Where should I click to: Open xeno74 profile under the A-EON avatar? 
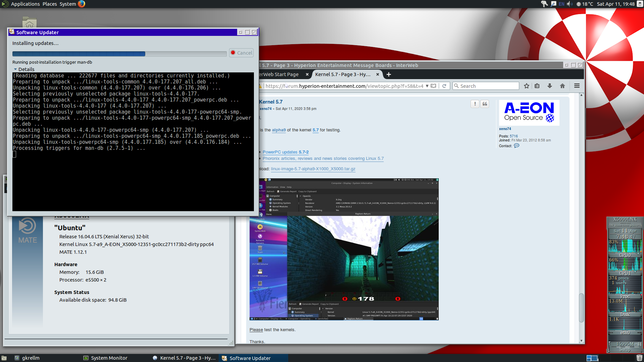pos(505,129)
